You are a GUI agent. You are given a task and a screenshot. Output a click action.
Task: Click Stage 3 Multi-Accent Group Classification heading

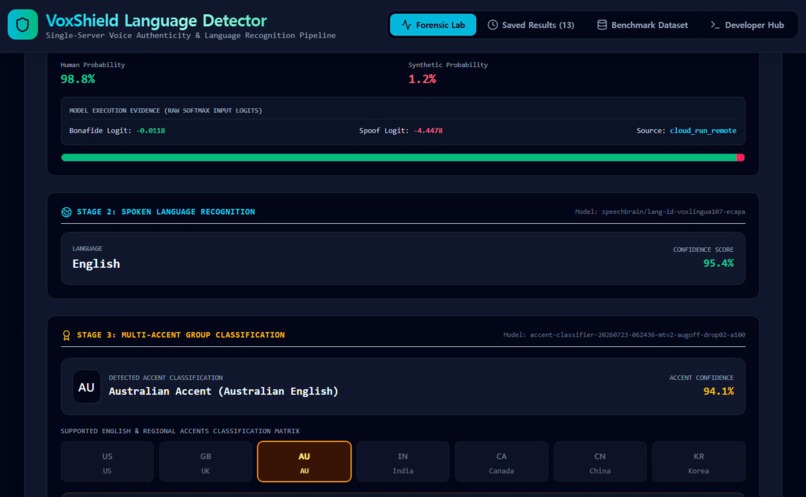[180, 335]
